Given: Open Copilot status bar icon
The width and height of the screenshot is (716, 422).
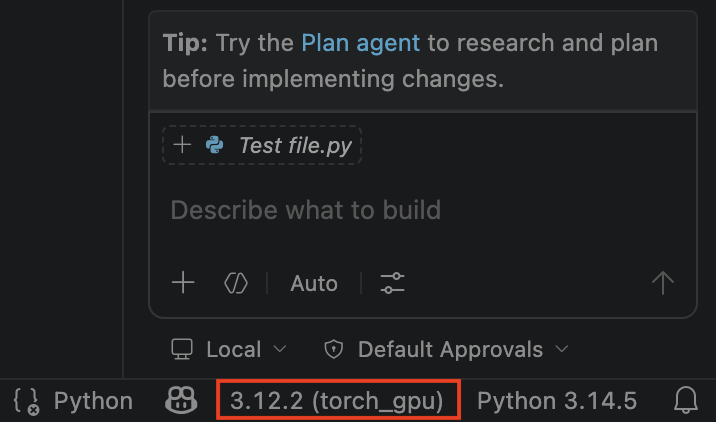Looking at the screenshot, I should tap(181, 401).
